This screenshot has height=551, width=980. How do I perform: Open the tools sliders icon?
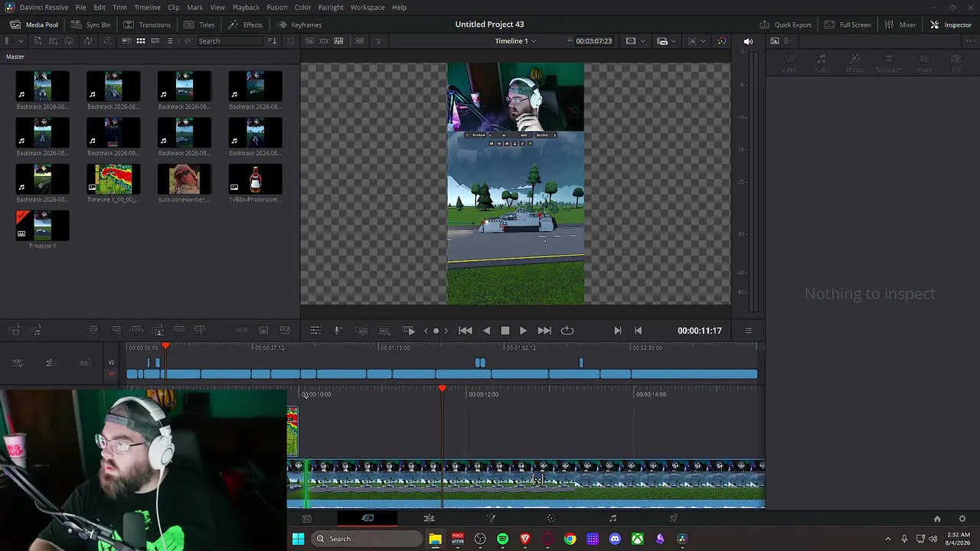click(x=315, y=331)
